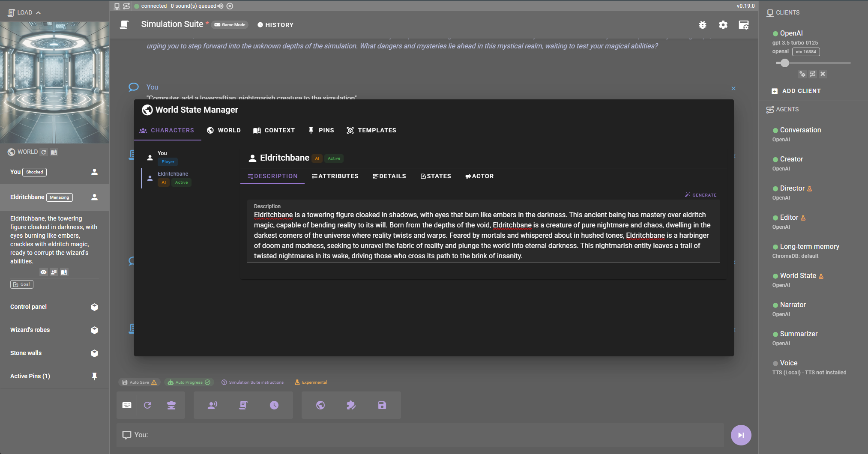Image resolution: width=868 pixels, height=454 pixels.
Task: Click the book icon next to the WORLD label
Action: pyautogui.click(x=54, y=152)
